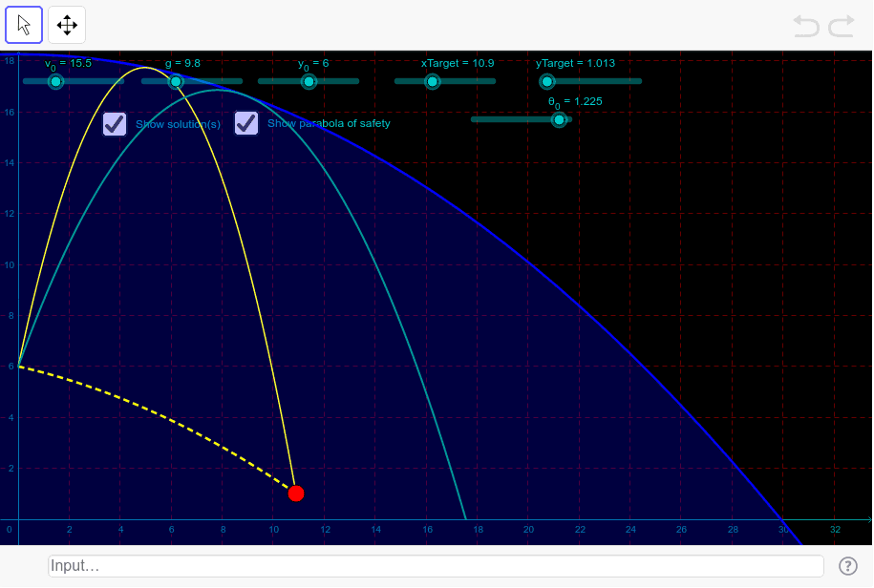Screen dimensions: 874x588
Task: Disable the Show parabola of safety checkbox
Action: [x=246, y=123]
